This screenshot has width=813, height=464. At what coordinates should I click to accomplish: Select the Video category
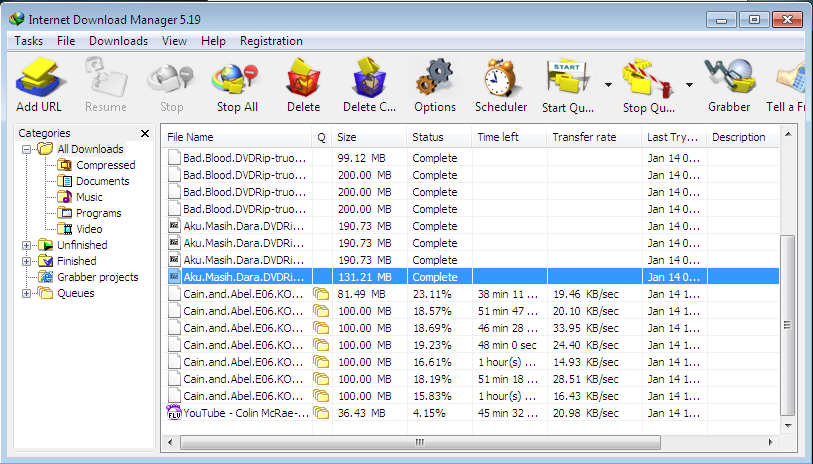(x=89, y=229)
